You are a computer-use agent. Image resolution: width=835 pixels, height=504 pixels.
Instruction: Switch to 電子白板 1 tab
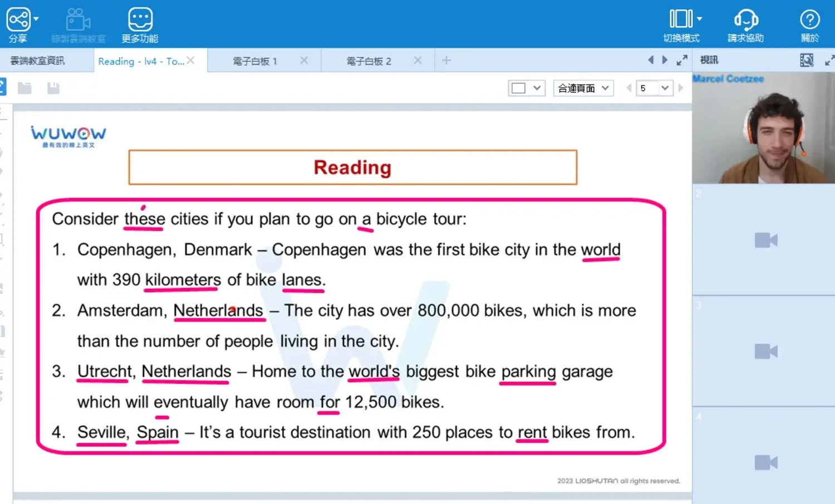pos(254,61)
